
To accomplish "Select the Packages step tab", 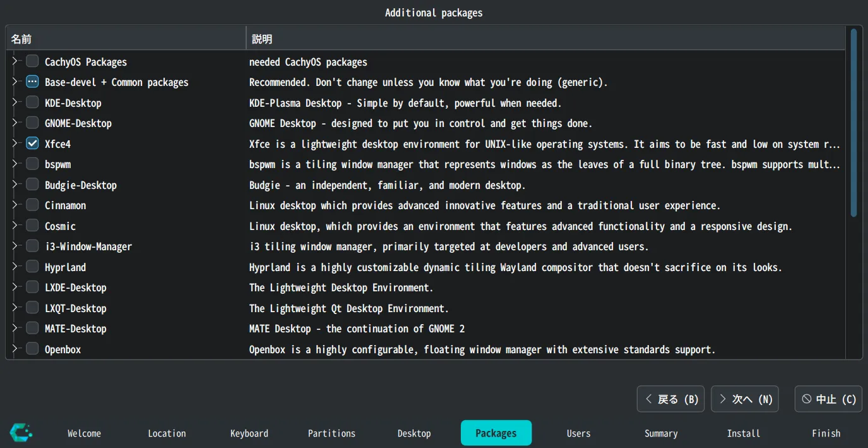I will tap(496, 433).
